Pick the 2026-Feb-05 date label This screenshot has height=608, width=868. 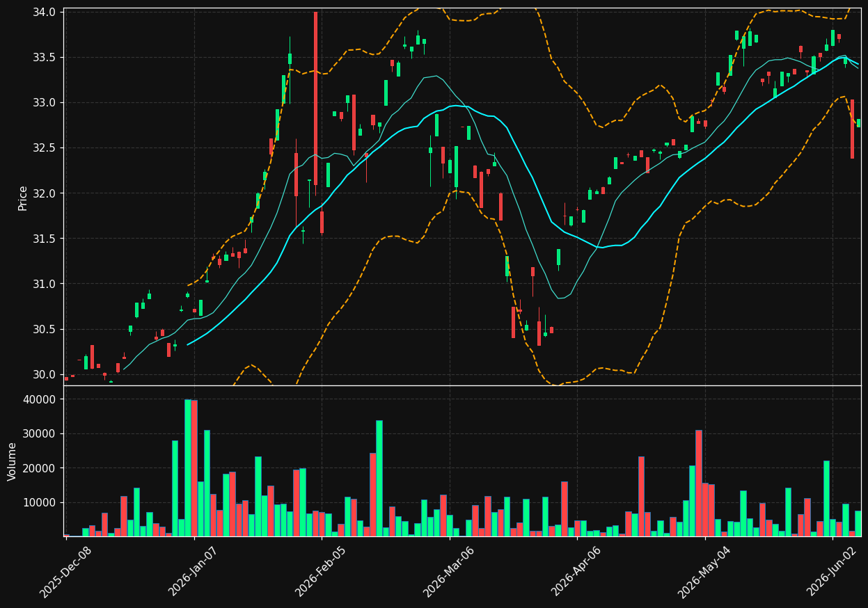pos(322,571)
